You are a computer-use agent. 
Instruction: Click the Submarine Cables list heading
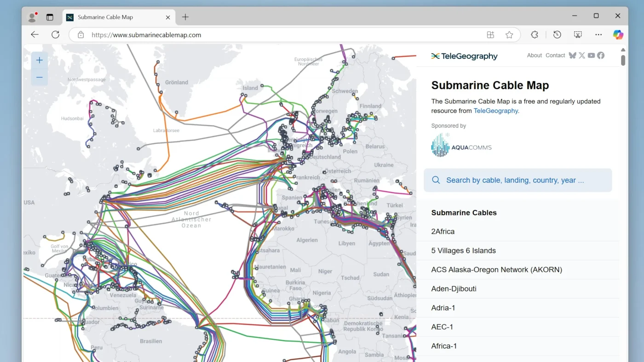pos(464,213)
